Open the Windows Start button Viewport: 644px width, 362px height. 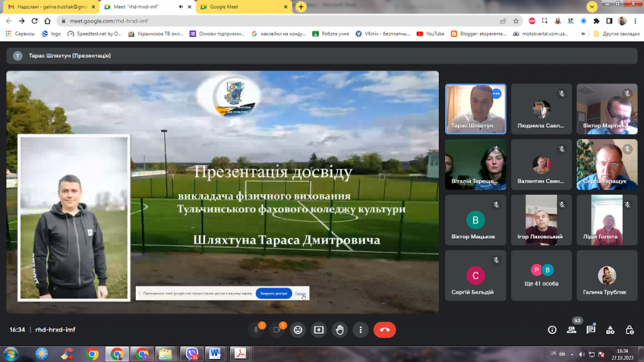tap(10, 354)
